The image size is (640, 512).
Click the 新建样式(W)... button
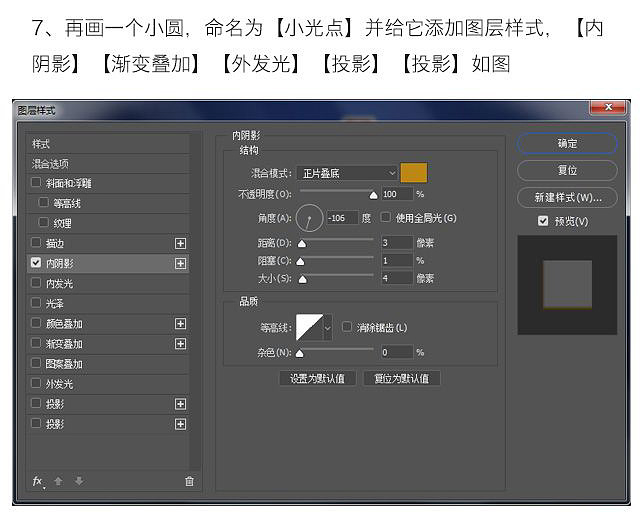(x=567, y=198)
